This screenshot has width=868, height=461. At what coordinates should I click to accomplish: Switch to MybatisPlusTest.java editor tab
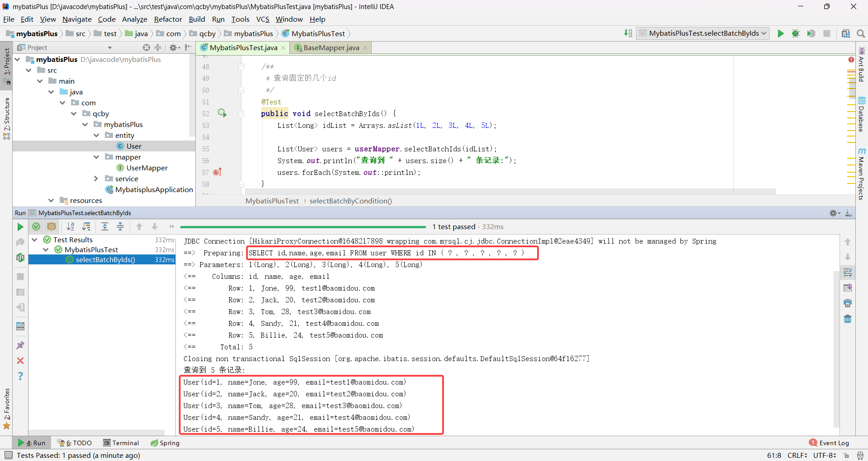coord(243,47)
